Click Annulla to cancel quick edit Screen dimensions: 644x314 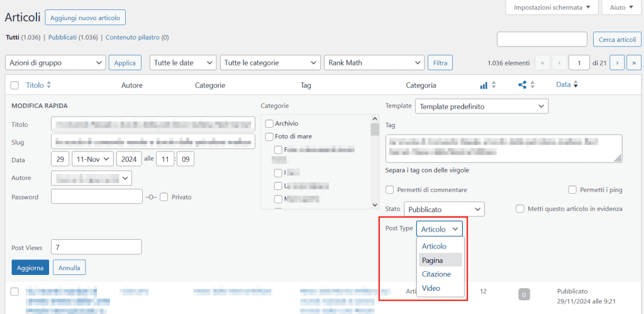pyautogui.click(x=69, y=267)
